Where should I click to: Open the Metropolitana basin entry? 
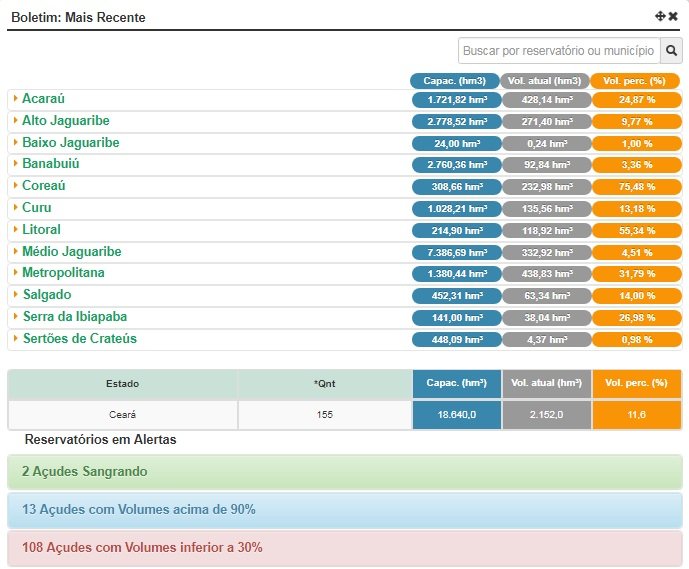tap(63, 273)
